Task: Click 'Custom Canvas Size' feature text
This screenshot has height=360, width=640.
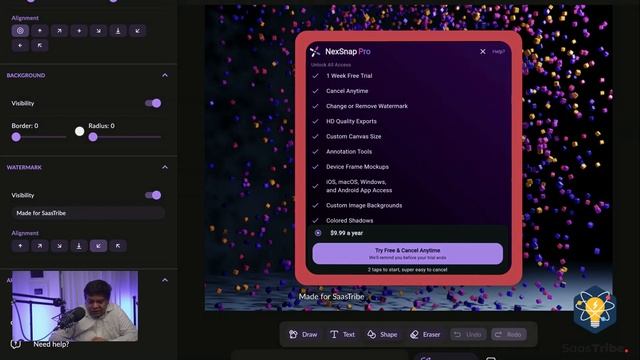Action: click(x=353, y=136)
